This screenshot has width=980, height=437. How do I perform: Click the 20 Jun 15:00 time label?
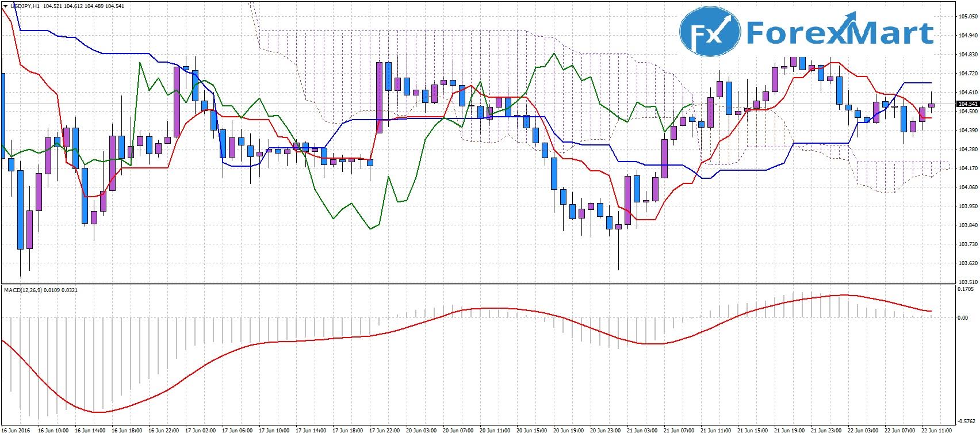(x=532, y=430)
